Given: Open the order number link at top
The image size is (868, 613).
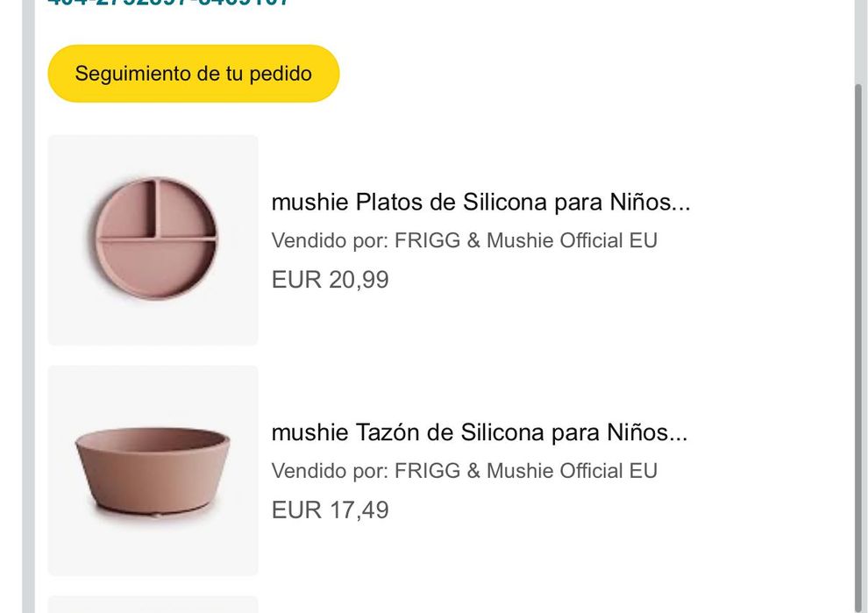Looking at the screenshot, I should [168, 3].
